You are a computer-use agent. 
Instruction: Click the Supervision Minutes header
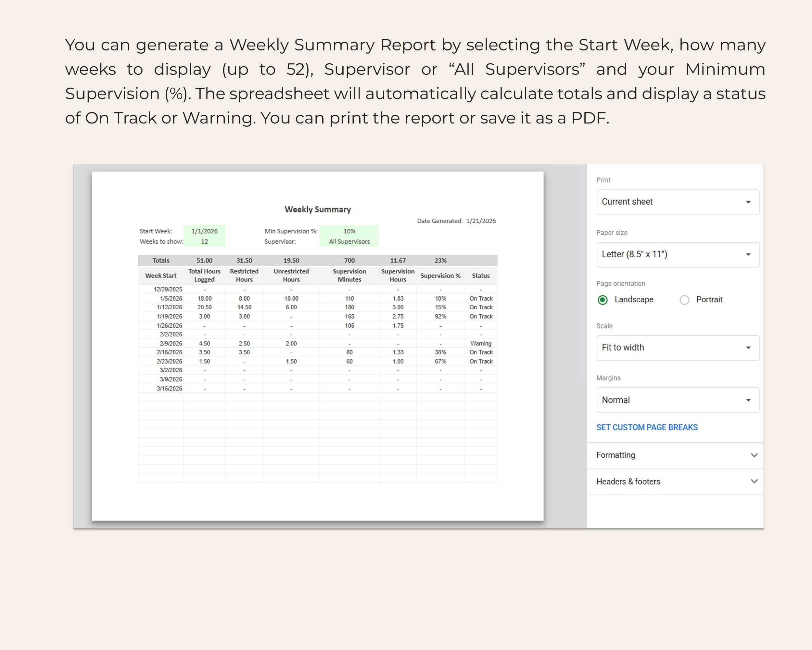click(x=349, y=276)
